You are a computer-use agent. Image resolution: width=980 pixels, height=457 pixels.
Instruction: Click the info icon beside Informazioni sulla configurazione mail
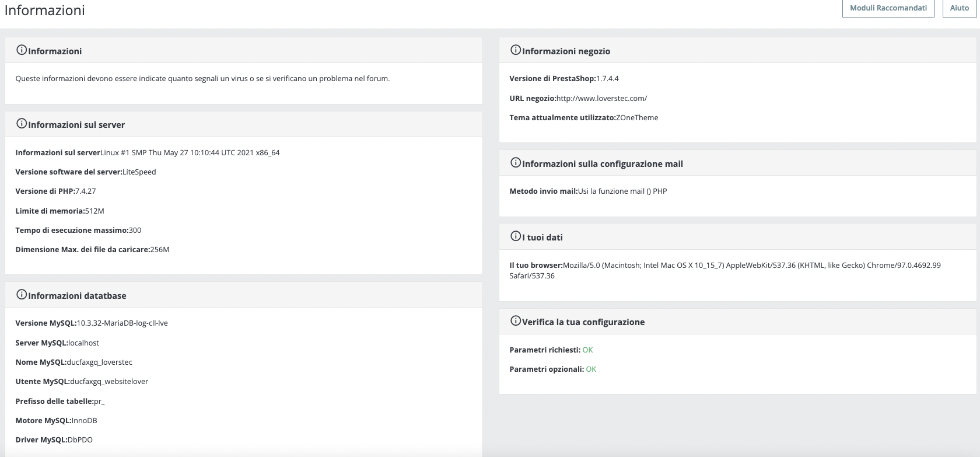tap(516, 163)
